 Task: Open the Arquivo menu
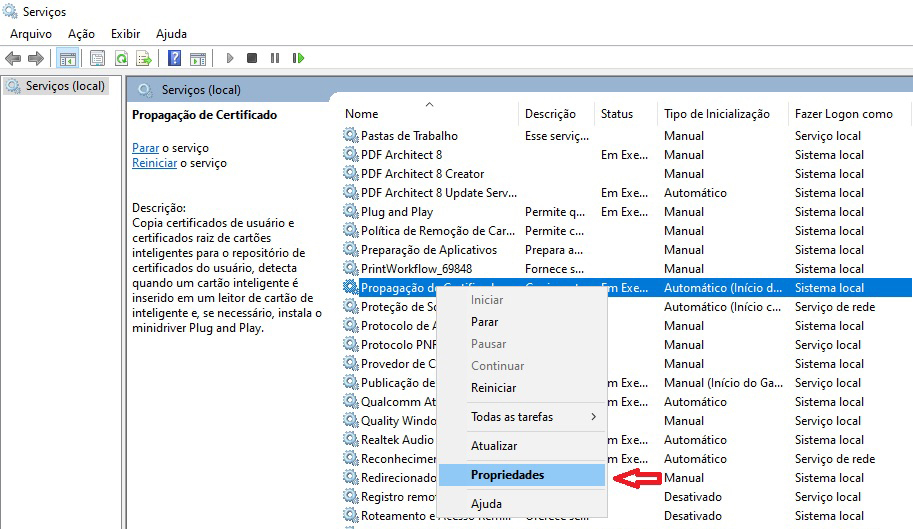(x=30, y=34)
